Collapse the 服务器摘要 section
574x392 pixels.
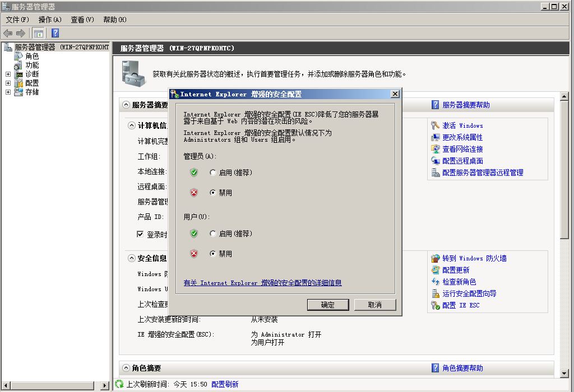pos(126,105)
